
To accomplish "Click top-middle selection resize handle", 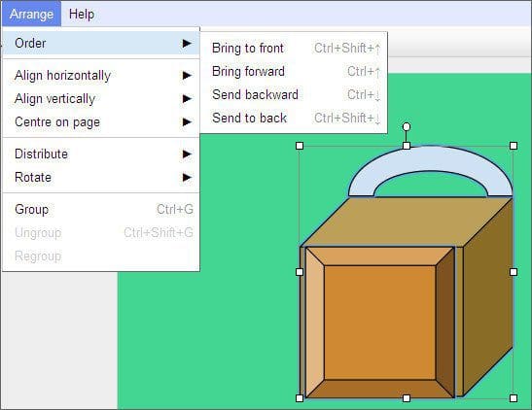I will click(407, 146).
